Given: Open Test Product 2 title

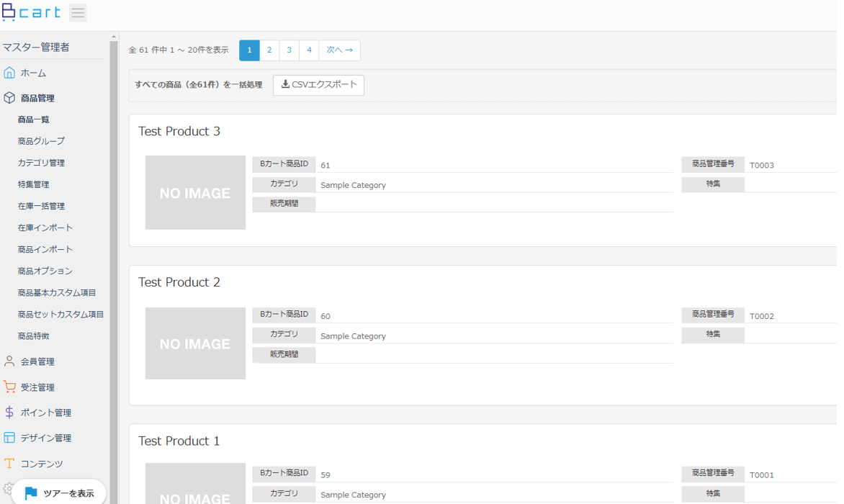Looking at the screenshot, I should [179, 282].
